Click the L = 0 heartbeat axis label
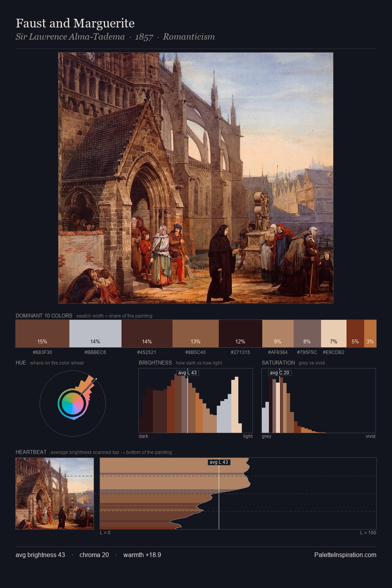Screen dimensions: 392x588 tap(105, 533)
